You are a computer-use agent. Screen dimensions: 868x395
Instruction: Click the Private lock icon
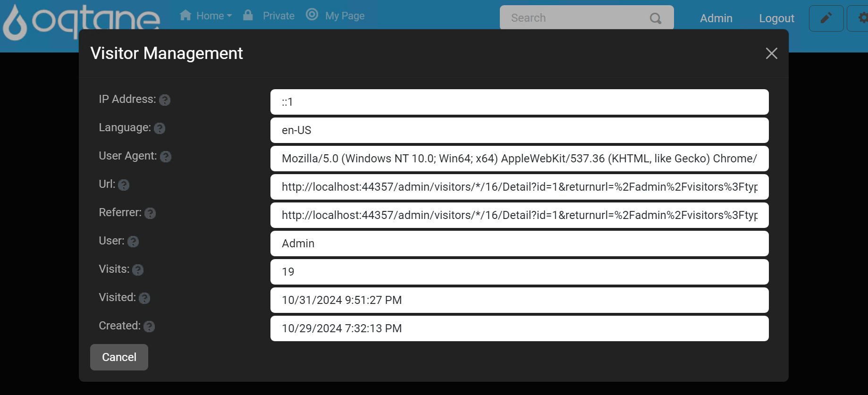(x=248, y=15)
